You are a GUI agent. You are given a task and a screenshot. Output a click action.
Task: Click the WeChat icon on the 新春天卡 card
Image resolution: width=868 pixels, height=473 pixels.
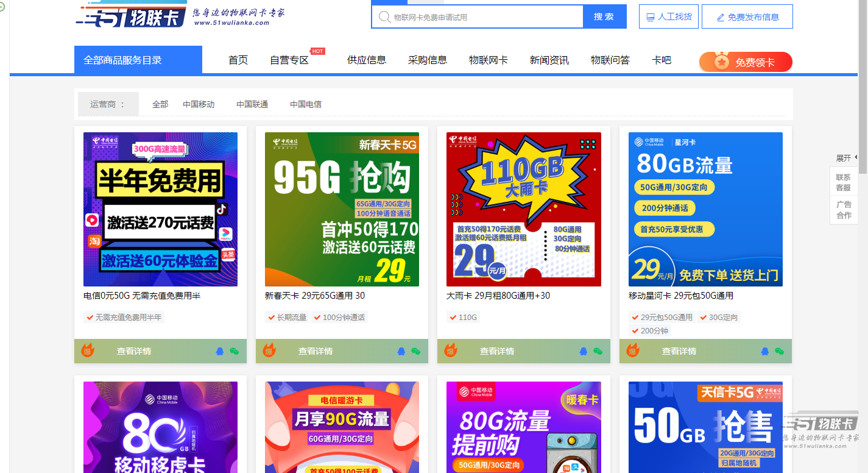click(416, 351)
